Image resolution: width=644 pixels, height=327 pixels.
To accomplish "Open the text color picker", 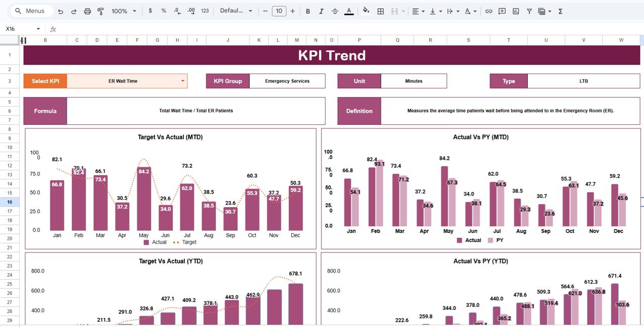I will [x=349, y=11].
